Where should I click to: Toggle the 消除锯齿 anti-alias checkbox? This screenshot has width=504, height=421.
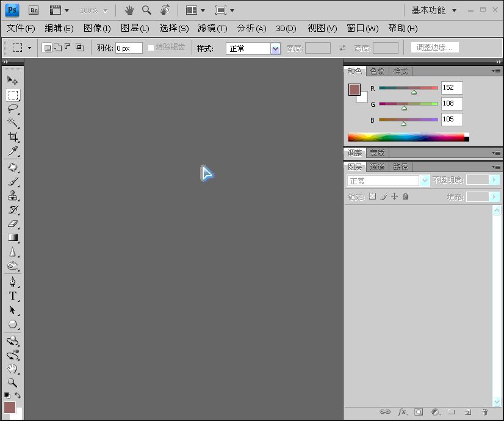pos(151,48)
